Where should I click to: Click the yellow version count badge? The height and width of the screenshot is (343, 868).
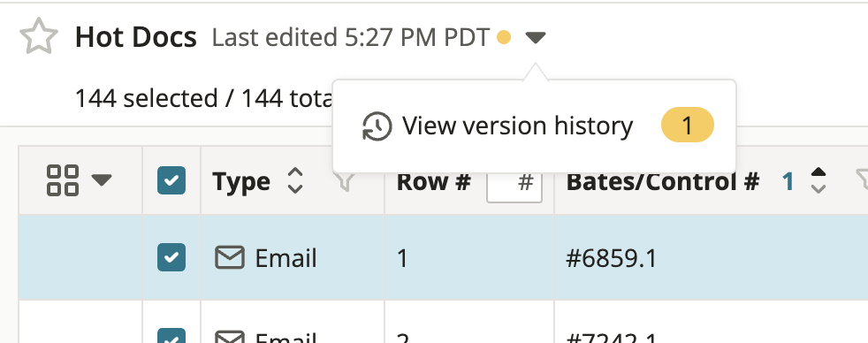688,125
